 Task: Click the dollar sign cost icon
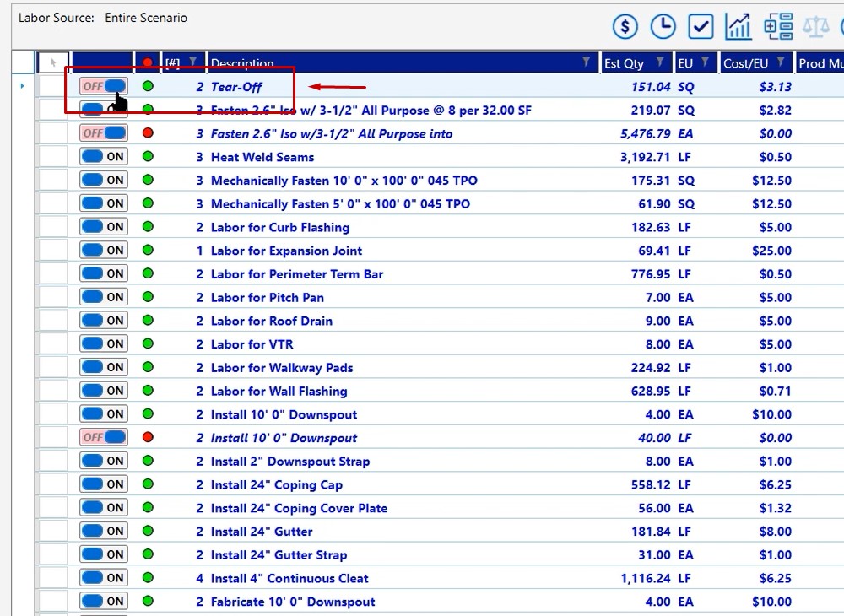click(x=625, y=27)
